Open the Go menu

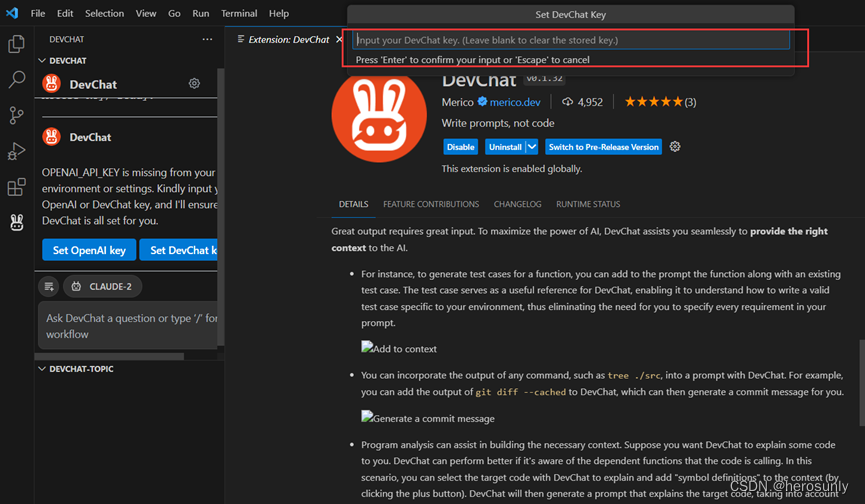tap(174, 13)
